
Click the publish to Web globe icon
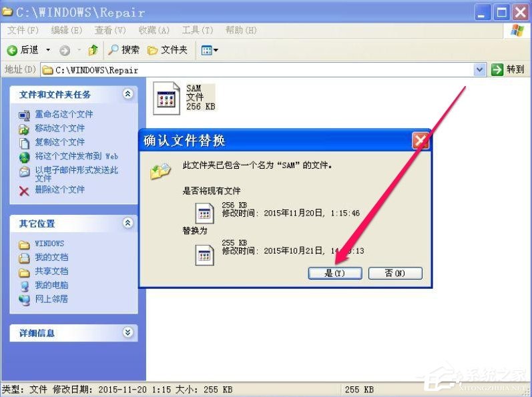pyautogui.click(x=24, y=157)
